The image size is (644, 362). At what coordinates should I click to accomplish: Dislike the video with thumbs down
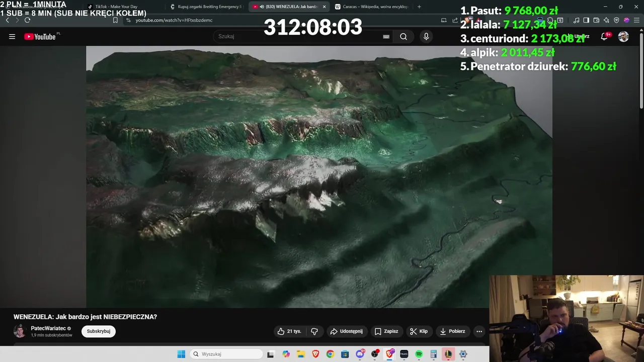point(314,331)
